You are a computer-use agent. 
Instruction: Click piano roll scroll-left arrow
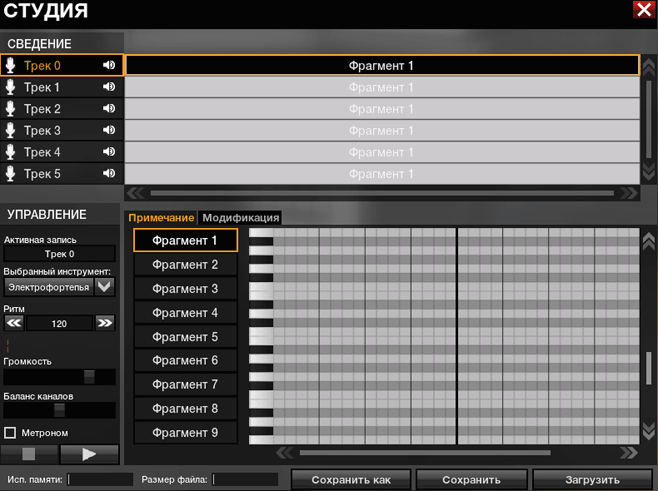pyautogui.click(x=285, y=453)
